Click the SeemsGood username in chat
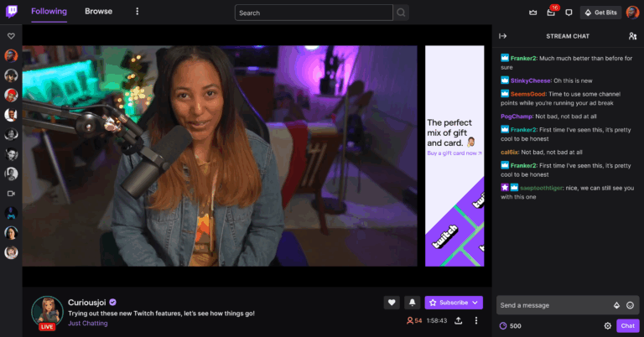 click(528, 94)
